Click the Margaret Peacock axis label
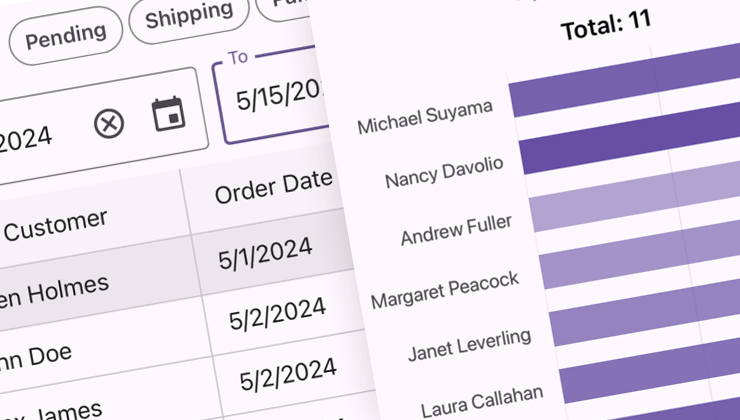This screenshot has height=420, width=740. click(x=445, y=289)
